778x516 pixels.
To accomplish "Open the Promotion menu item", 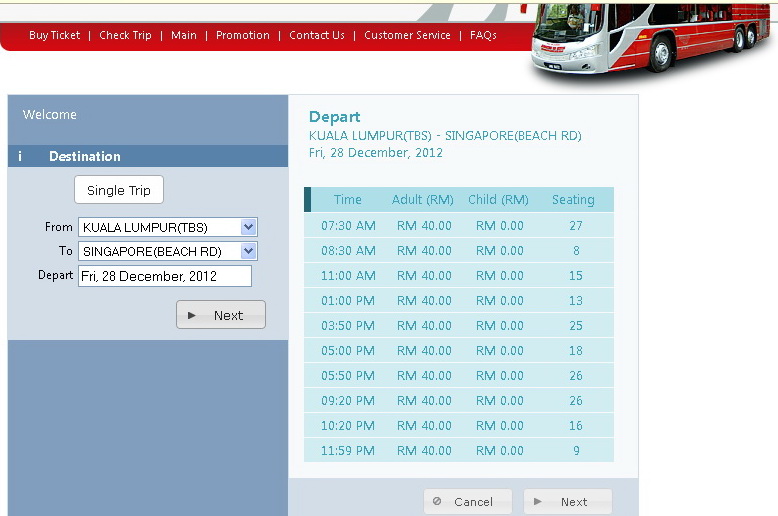I will [x=243, y=35].
